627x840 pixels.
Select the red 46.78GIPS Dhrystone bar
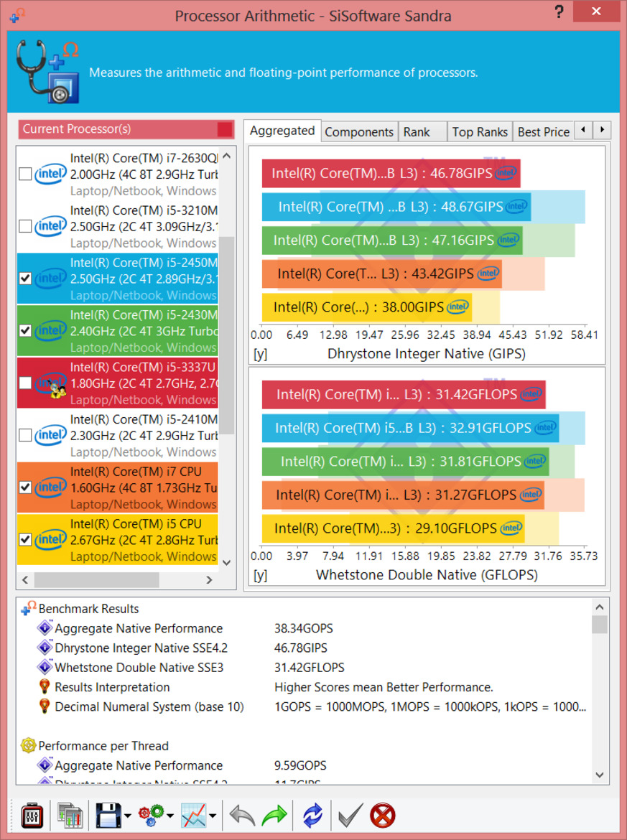pos(391,173)
